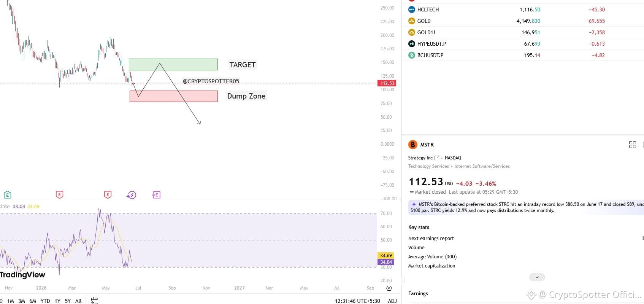Click the Key stats heading
Image resolution: width=644 pixels, height=304 pixels.
(x=419, y=227)
